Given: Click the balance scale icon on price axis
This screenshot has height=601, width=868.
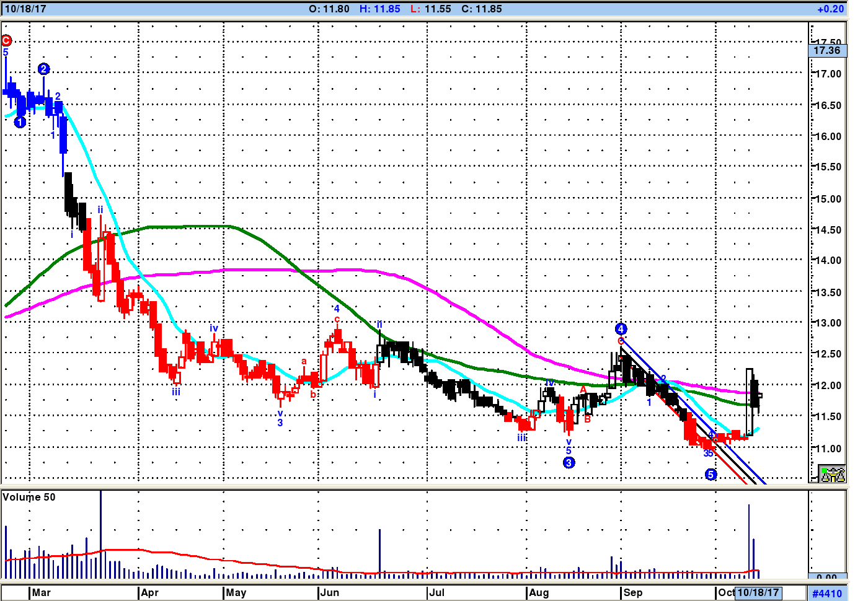Looking at the screenshot, I should (832, 474).
